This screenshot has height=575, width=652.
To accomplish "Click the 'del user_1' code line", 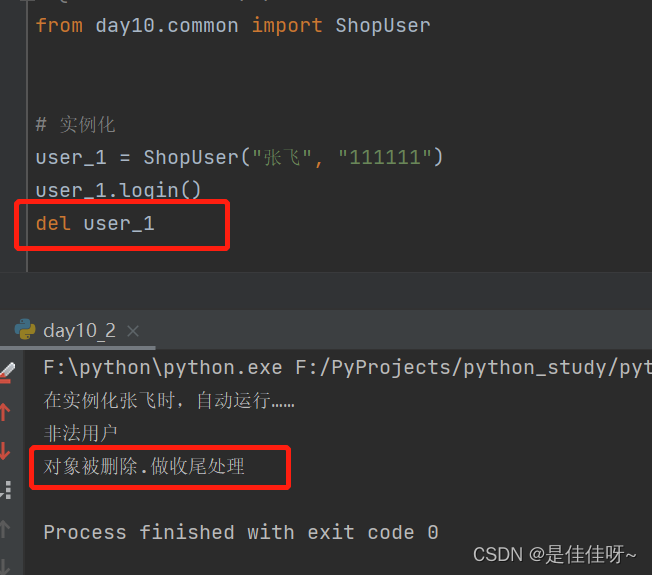I will coord(95,224).
